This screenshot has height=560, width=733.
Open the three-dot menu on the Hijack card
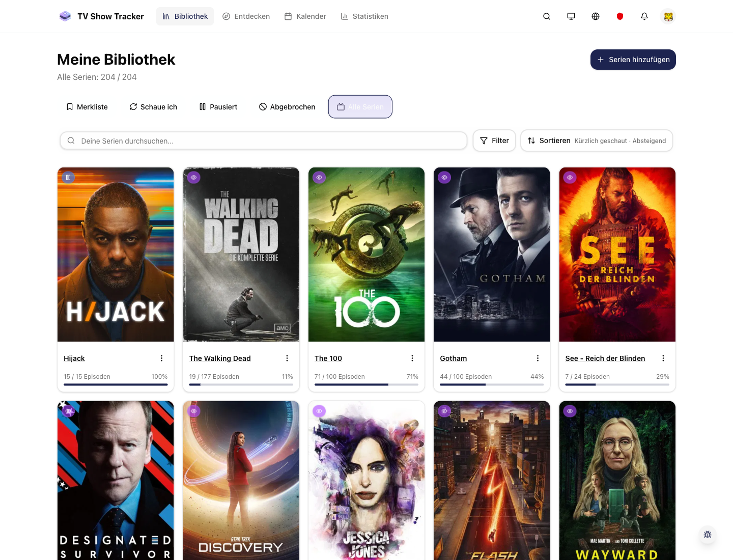pyautogui.click(x=161, y=358)
